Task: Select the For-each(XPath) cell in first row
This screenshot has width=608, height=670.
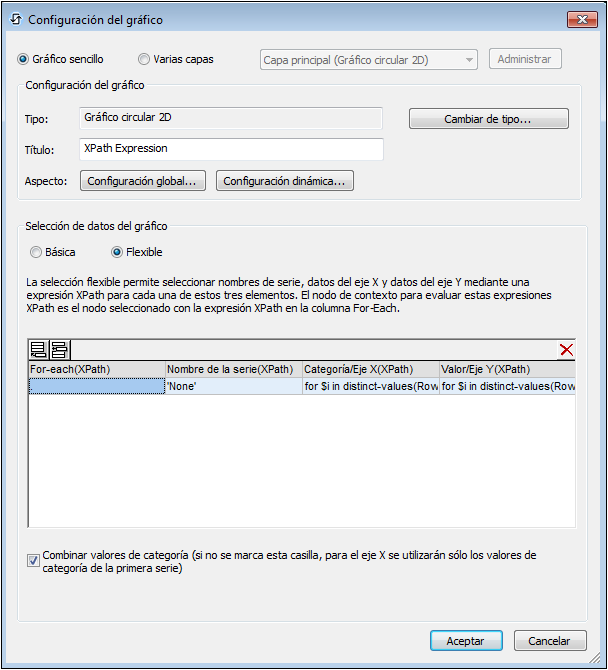Action: pyautogui.click(x=97, y=386)
